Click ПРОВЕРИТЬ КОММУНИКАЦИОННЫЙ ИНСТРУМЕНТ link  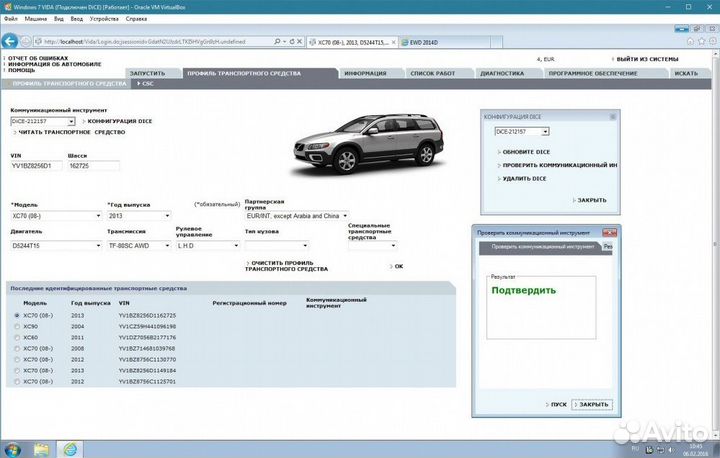pos(559,165)
